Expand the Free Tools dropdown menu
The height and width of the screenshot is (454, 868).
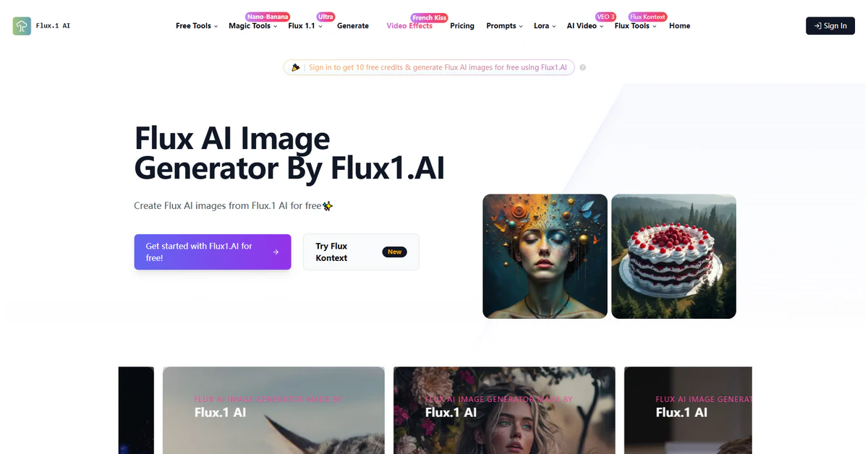point(197,26)
